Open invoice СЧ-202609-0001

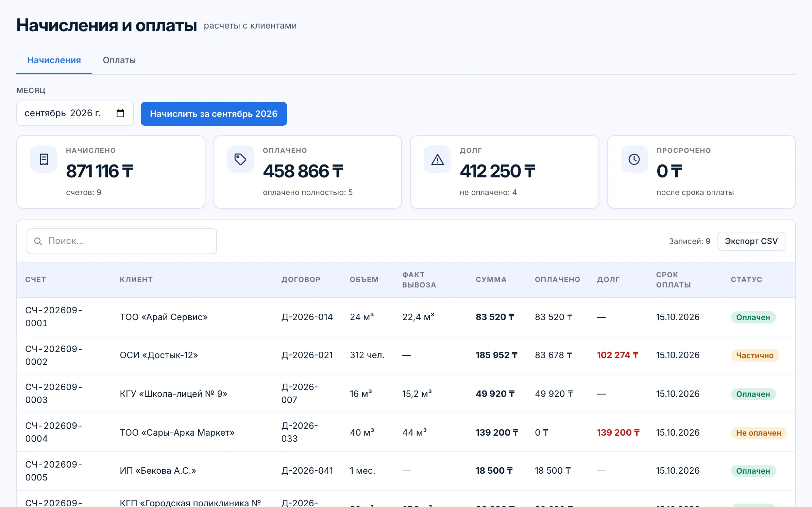54,317
